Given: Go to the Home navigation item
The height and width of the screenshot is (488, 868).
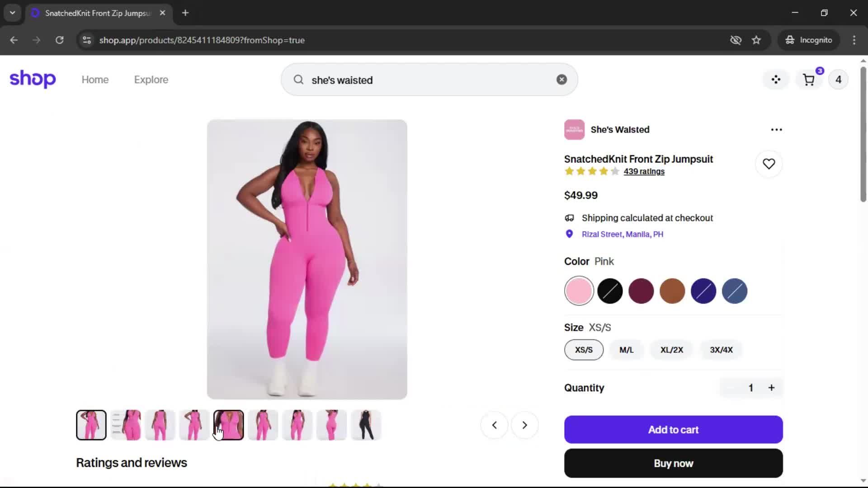Looking at the screenshot, I should (95, 80).
